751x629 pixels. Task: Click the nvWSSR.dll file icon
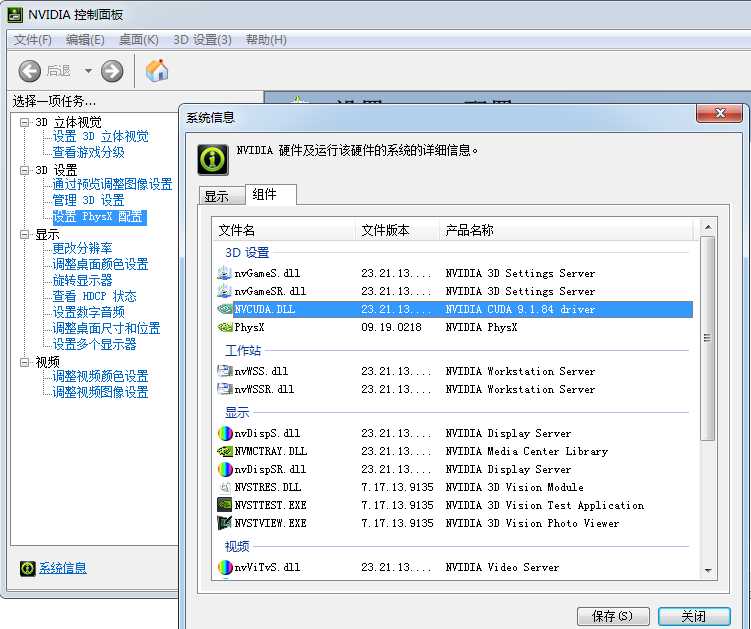pos(225,389)
